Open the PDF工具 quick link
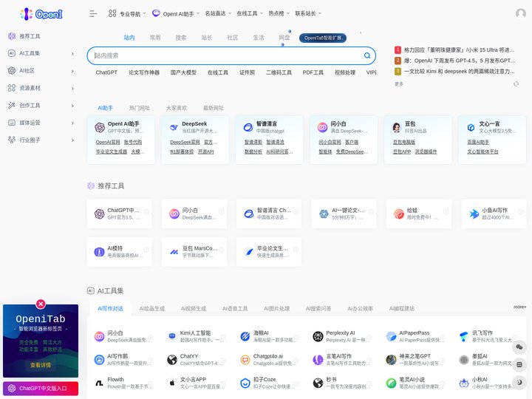This screenshot has width=532, height=399. coord(313,72)
